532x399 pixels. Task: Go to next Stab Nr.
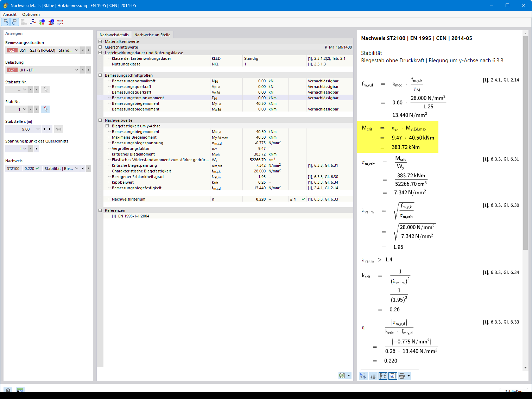click(37, 109)
